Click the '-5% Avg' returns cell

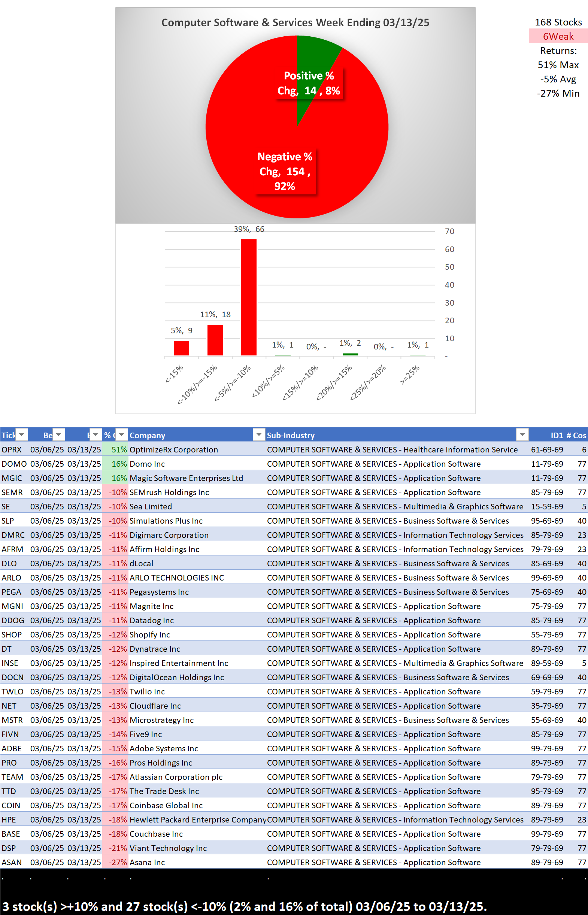[x=558, y=79]
